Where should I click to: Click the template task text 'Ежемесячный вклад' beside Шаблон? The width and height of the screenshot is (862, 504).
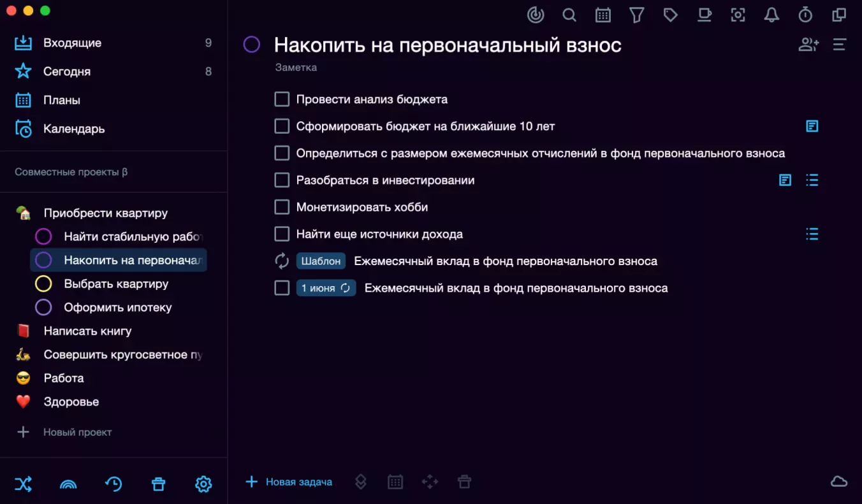click(x=506, y=261)
